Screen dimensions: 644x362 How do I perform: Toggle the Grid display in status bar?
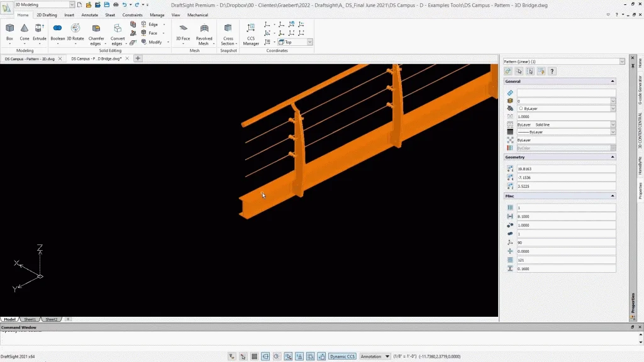click(x=254, y=356)
